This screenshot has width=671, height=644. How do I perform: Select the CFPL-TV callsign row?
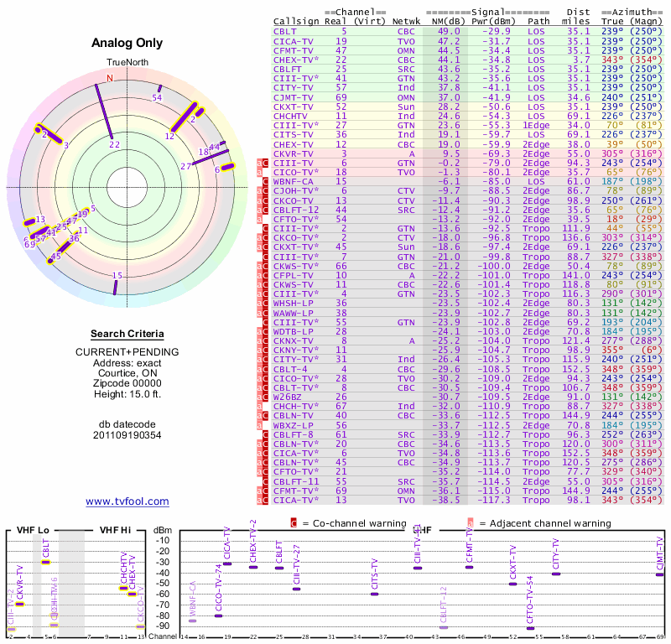pyautogui.click(x=293, y=275)
